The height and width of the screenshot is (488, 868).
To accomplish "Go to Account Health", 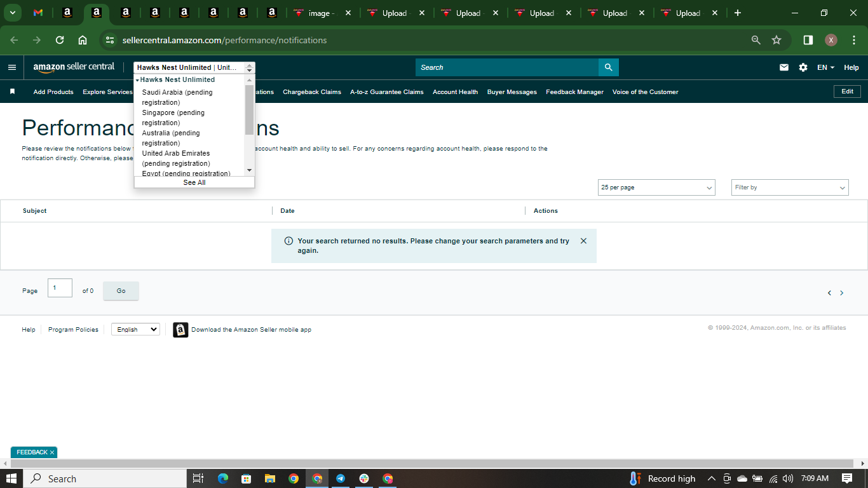I will [x=455, y=92].
